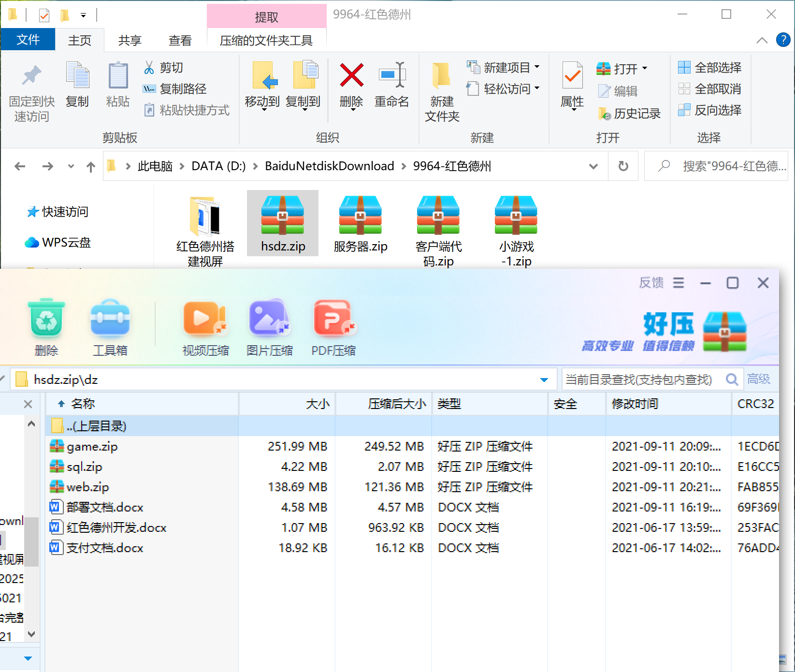Switch to 共享 ribbon tab
Viewport: 795px width, 672px height.
[x=130, y=41]
